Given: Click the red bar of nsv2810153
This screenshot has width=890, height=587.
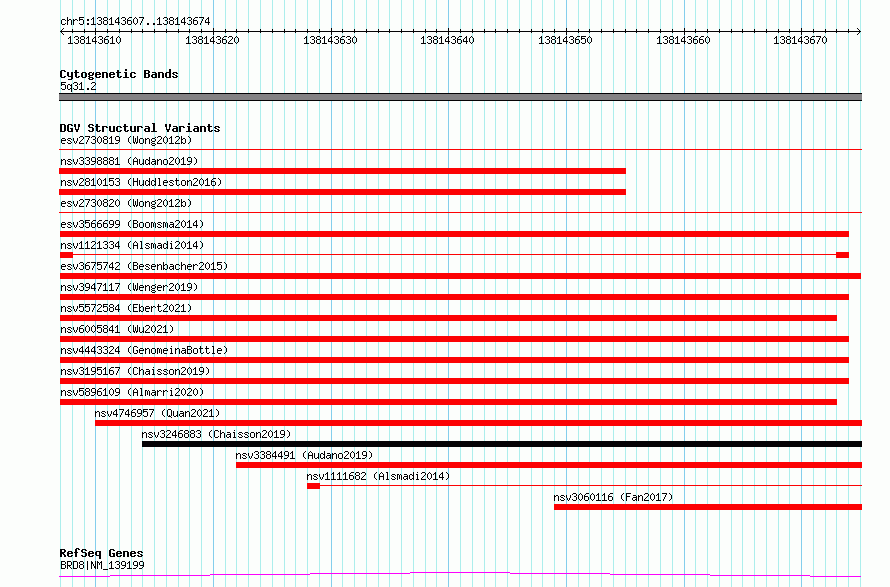Looking at the screenshot, I should click(342, 192).
